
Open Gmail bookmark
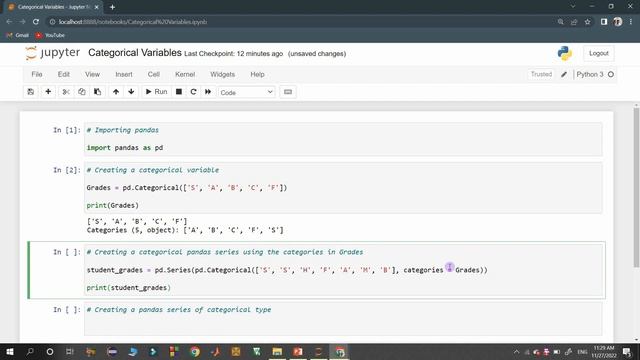[x=18, y=36]
